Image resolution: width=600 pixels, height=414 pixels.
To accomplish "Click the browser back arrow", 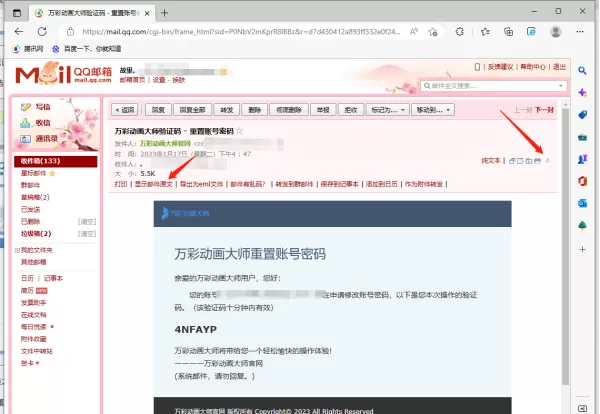I will coord(19,32).
